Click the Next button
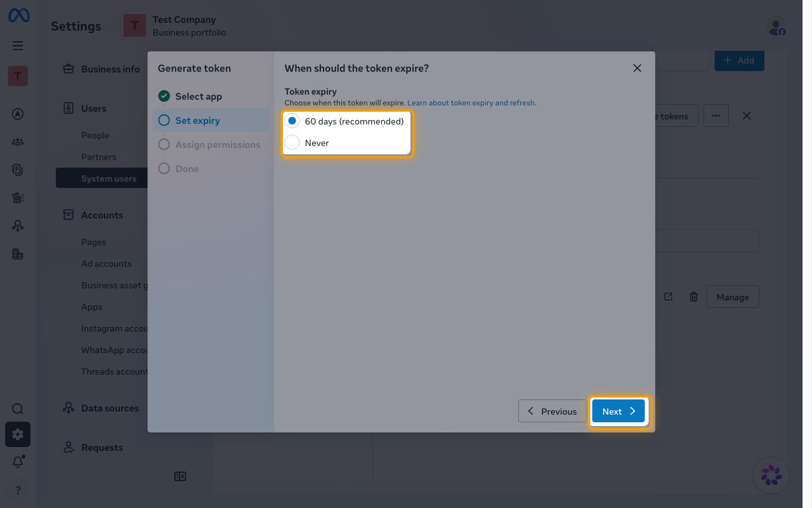The image size is (812, 508). 619,411
